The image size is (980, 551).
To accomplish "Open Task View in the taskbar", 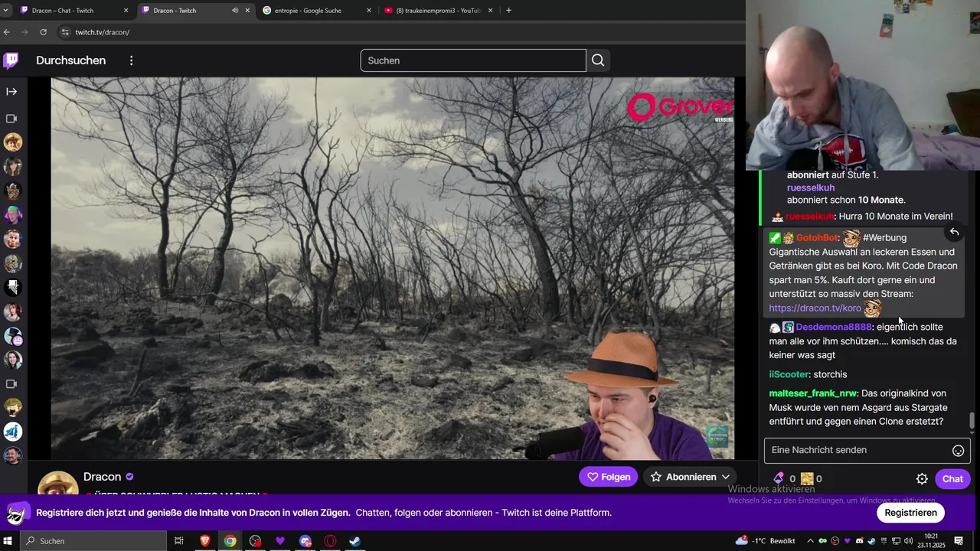I will [178, 541].
